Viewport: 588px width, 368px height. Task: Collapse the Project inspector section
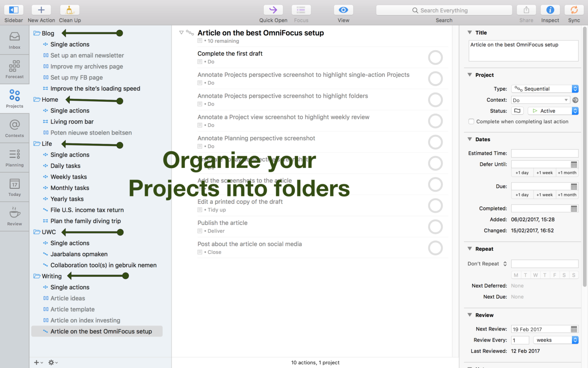point(470,75)
